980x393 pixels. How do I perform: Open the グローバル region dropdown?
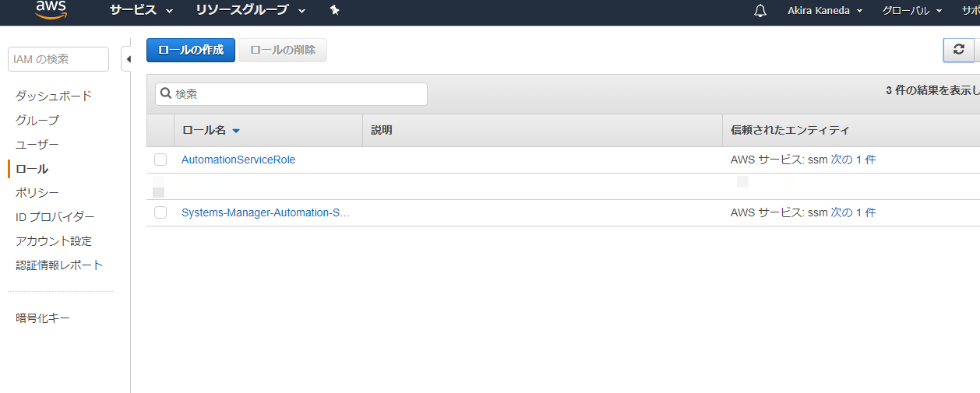(x=912, y=11)
